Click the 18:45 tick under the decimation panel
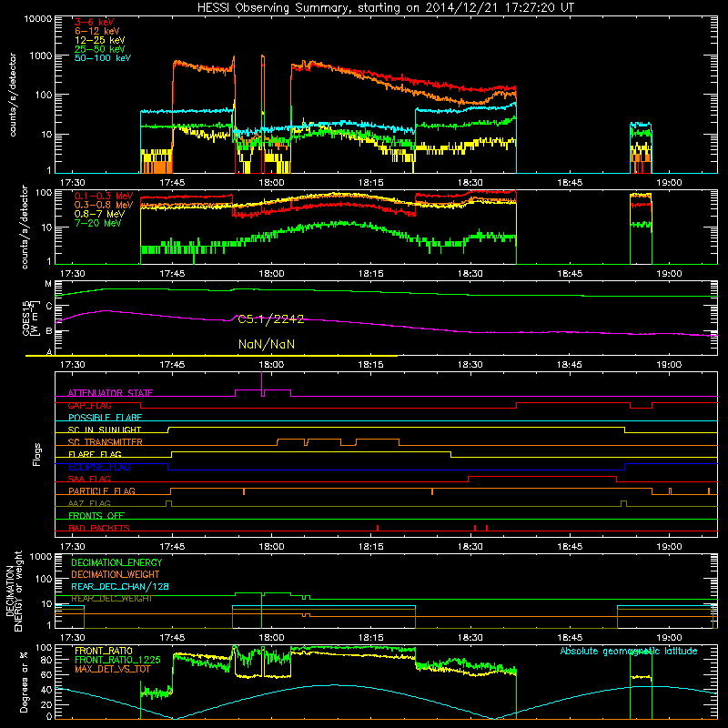This screenshot has width=728, height=728. click(570, 638)
